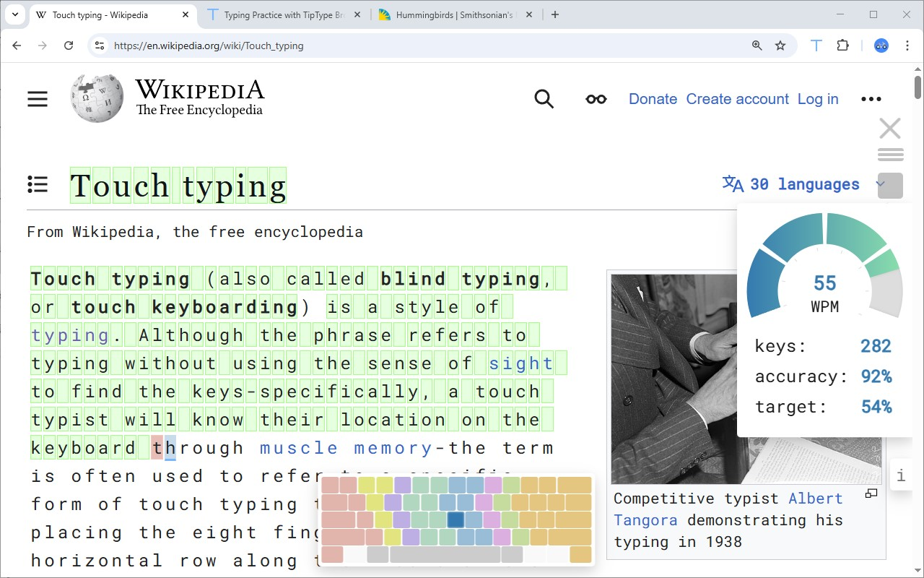The image size is (924, 578).
Task: Open the Albert Tangora link in caption
Action: 728,509
